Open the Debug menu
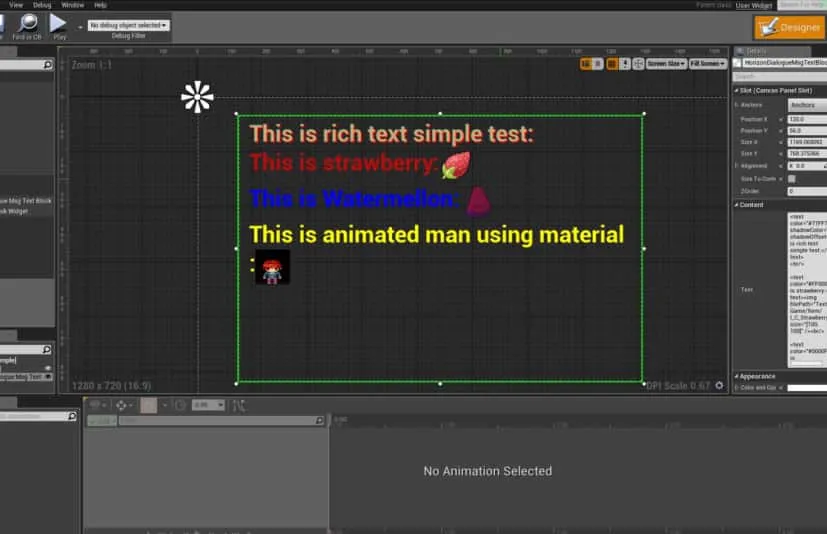Screen dimensions: 827x534 [x=42, y=5]
